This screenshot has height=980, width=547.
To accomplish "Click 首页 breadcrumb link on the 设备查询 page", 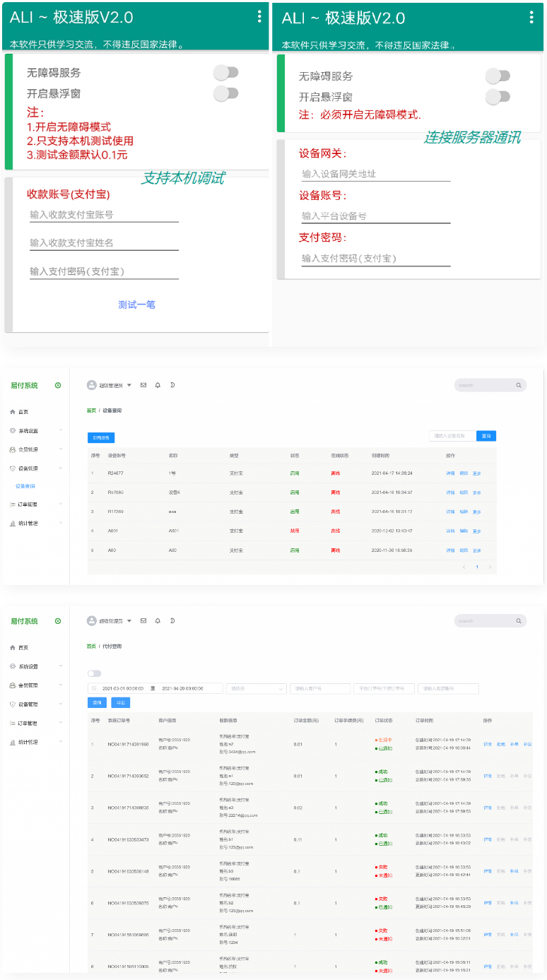I will (91, 410).
